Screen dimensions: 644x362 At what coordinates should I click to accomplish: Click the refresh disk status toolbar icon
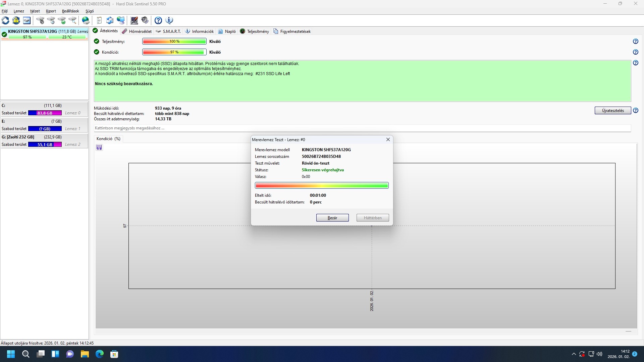pyautogui.click(x=6, y=20)
